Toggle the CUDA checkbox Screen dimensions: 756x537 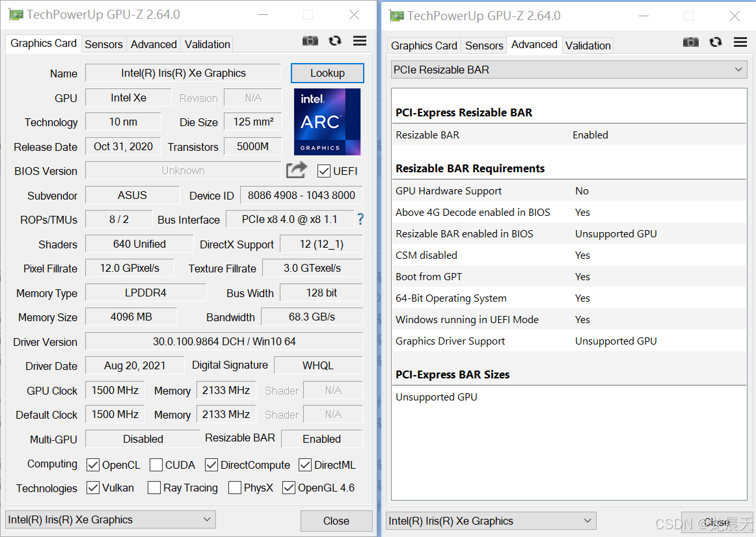point(155,465)
